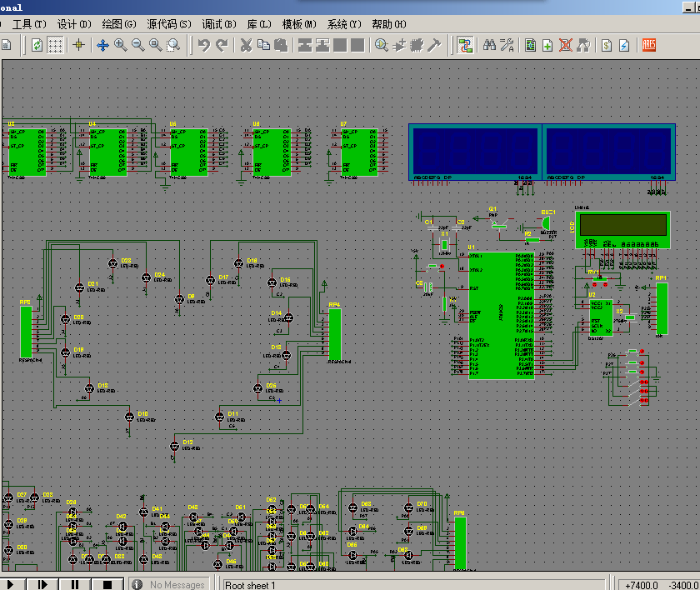Image resolution: width=700 pixels, height=590 pixels.
Task: Click the Root sheet 1 status field
Action: [413, 585]
